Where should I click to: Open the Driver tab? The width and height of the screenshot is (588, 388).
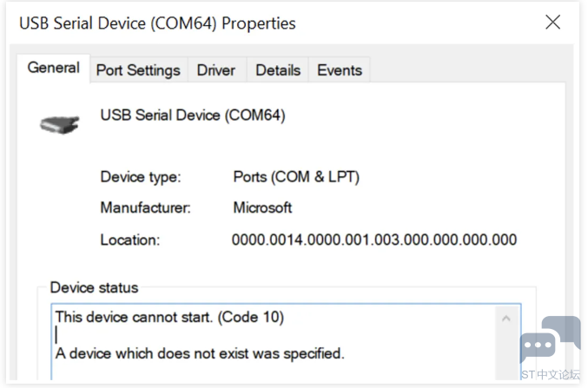(x=216, y=70)
